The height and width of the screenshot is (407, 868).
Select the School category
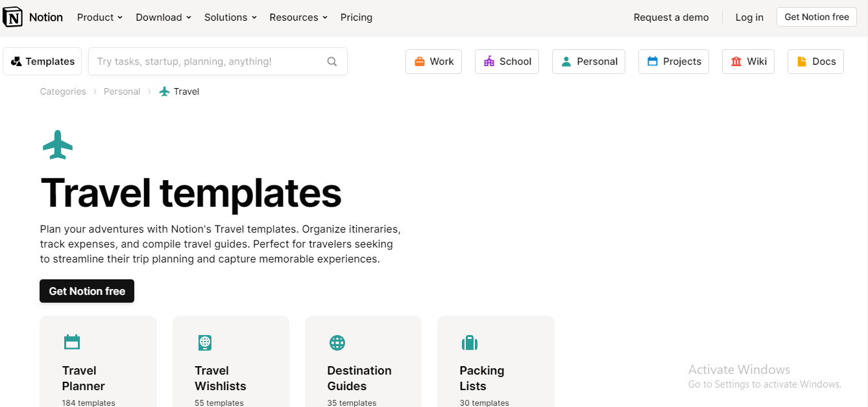tap(507, 62)
